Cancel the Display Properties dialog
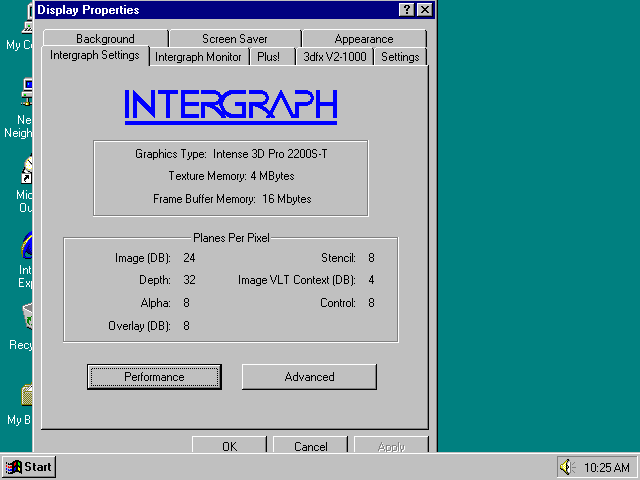The width and height of the screenshot is (640, 480). tap(311, 445)
